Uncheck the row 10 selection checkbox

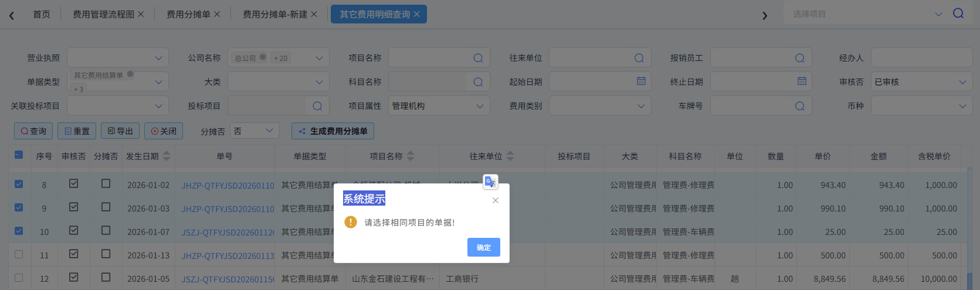(19, 231)
